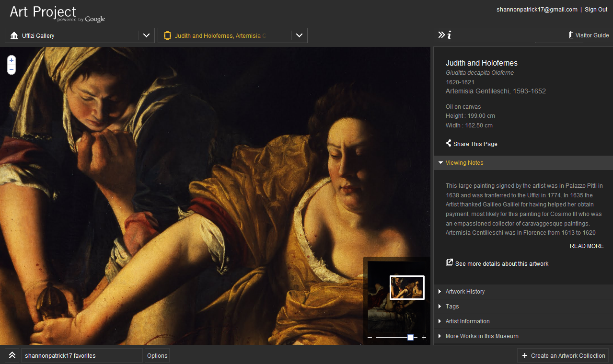613x364 pixels.
Task: Zoom in with the plus button on the painting
Action: 12,60
